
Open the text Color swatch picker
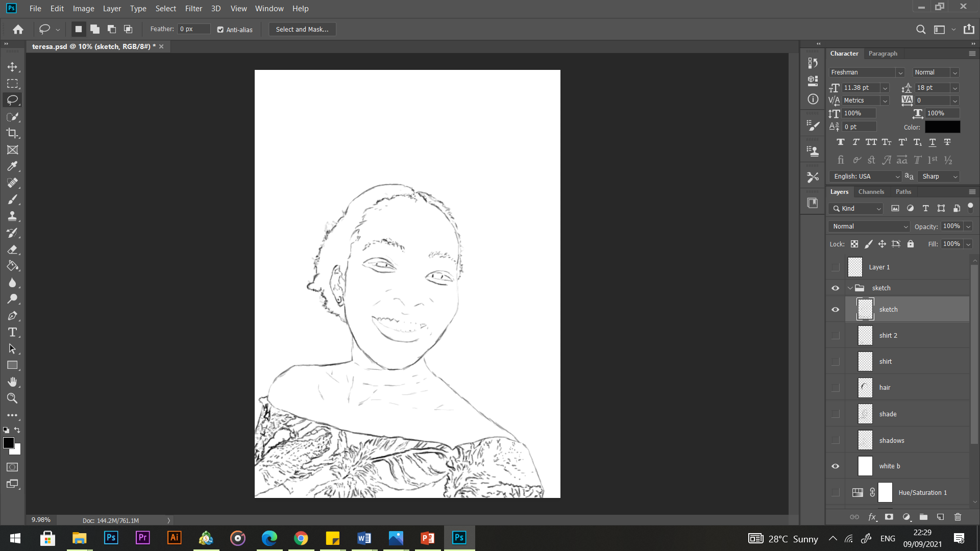[x=942, y=127]
